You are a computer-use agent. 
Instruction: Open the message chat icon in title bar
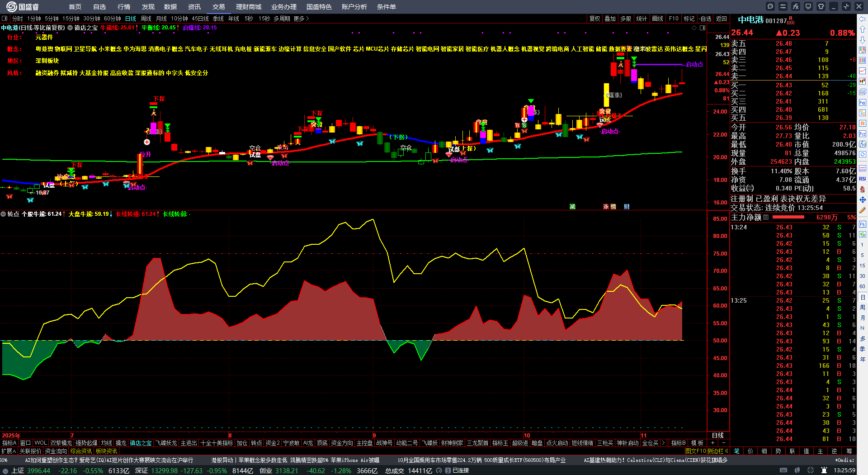point(770,6)
